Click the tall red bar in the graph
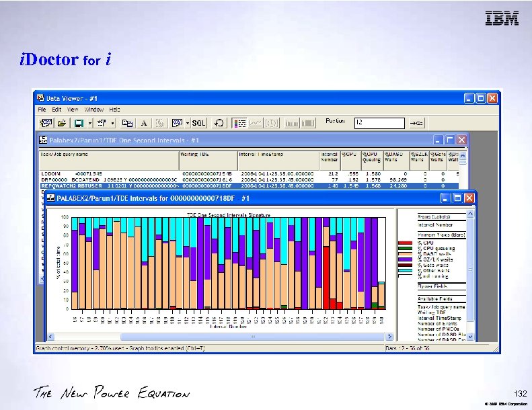This screenshot has width=532, height=410. (x=326, y=278)
